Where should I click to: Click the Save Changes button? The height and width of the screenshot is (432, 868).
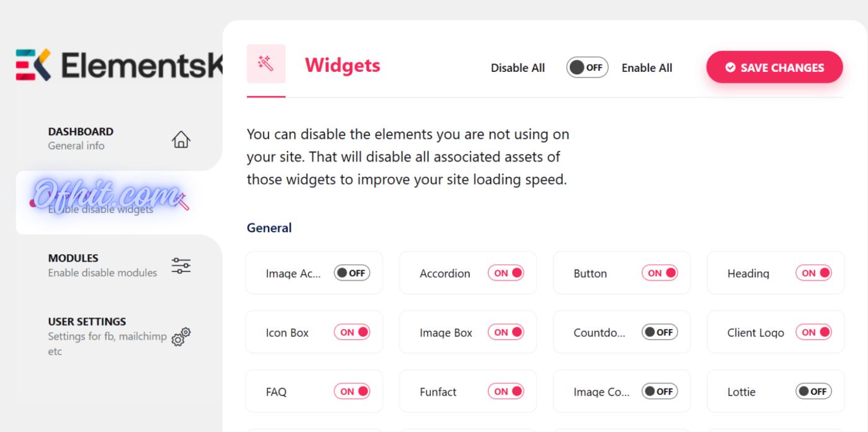pos(774,68)
